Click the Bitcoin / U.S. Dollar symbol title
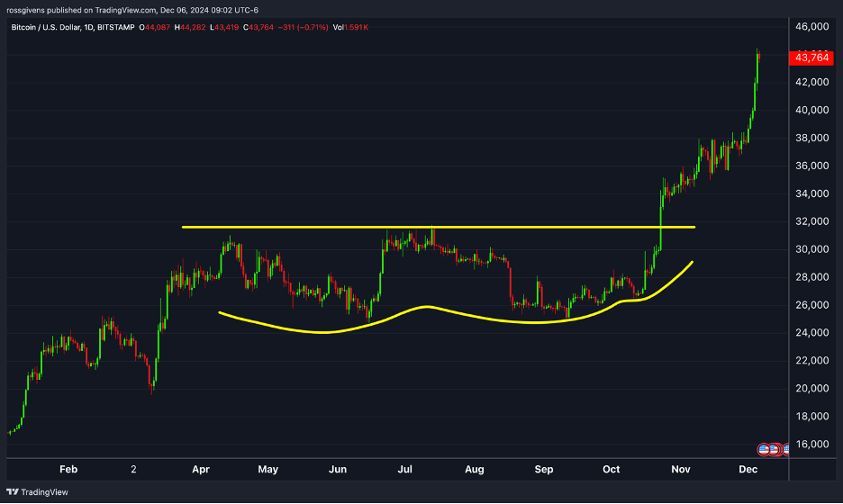 click(x=46, y=27)
